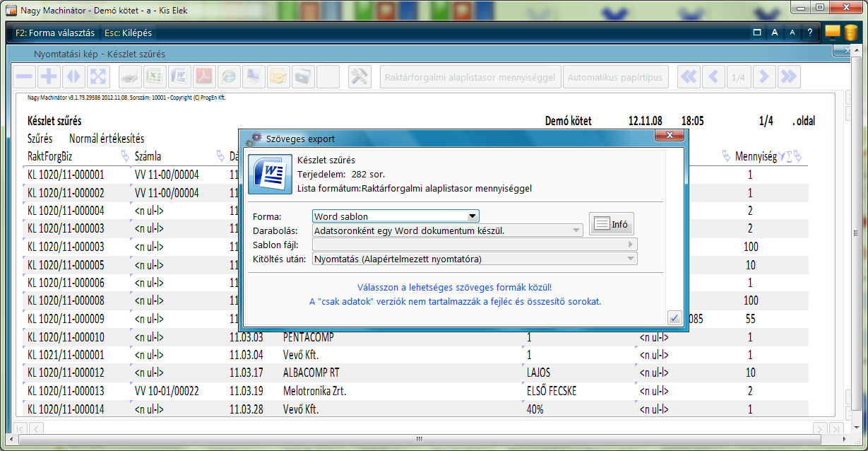Click the email envelope toolbar icon
Viewport: 868px width, 451px height.
point(278,76)
